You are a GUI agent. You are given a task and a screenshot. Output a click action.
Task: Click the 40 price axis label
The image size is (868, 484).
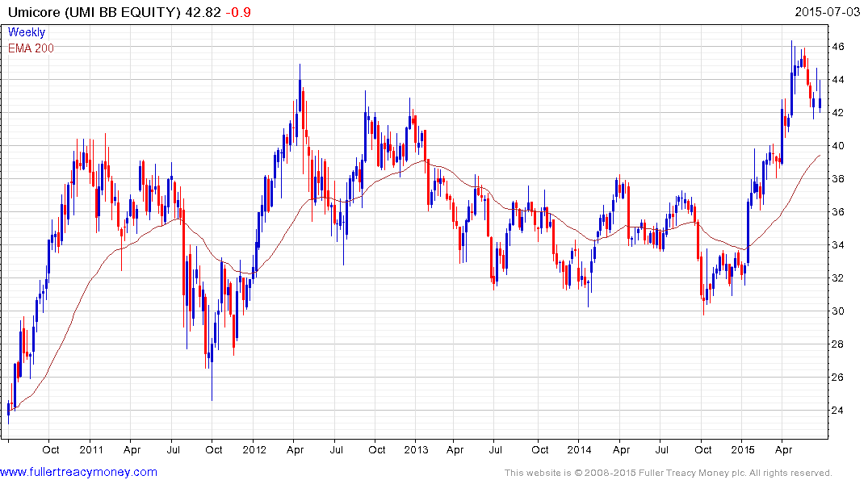click(838, 146)
